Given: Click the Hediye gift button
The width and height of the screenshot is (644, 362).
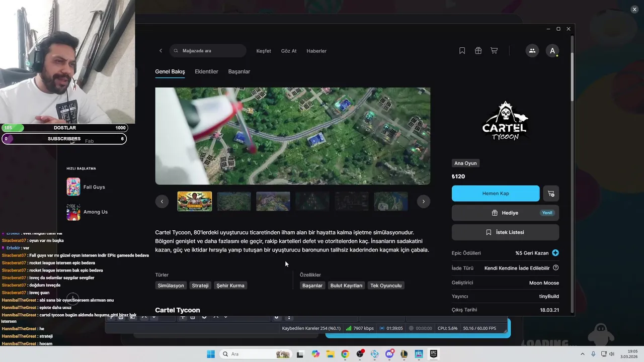Looking at the screenshot, I should (505, 213).
